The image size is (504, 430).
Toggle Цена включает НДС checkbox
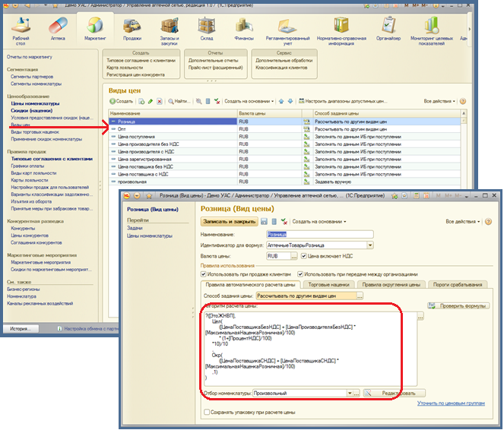tap(304, 256)
